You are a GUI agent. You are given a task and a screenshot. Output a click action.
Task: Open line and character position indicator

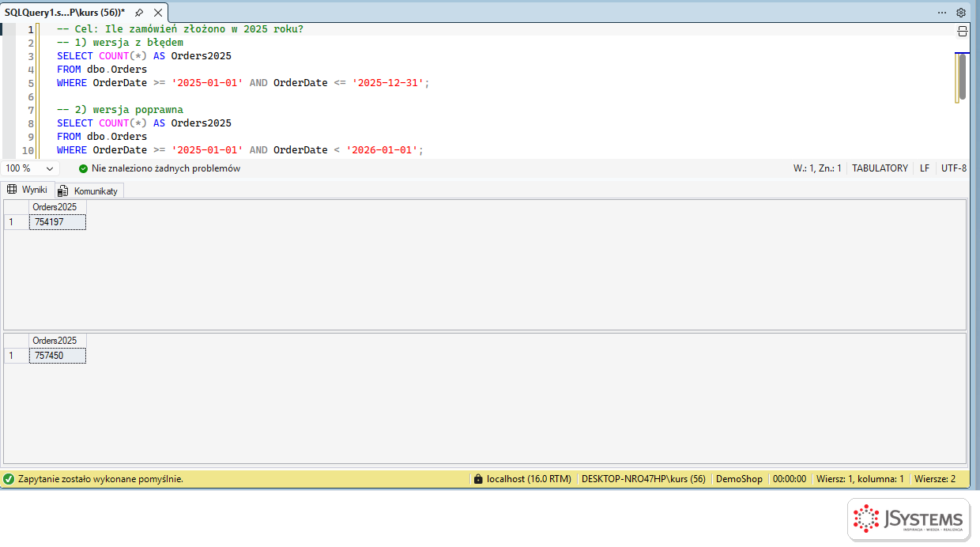(817, 168)
